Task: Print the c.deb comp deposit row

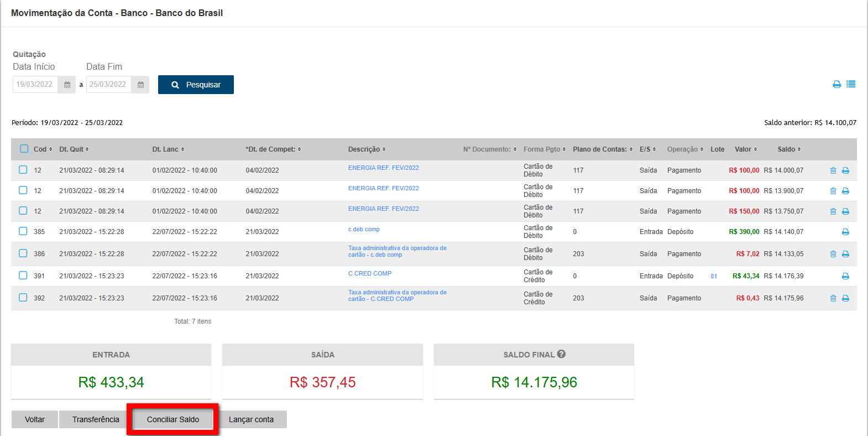Action: (x=845, y=232)
